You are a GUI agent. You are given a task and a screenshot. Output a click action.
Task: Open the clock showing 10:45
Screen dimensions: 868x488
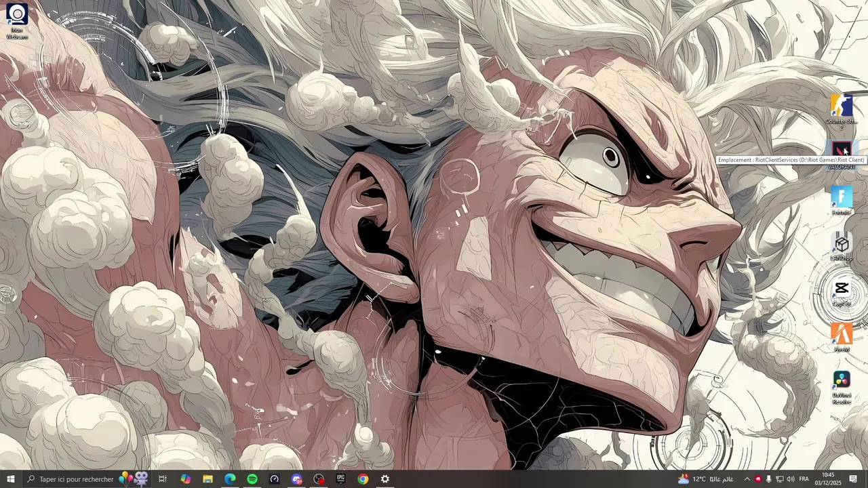pyautogui.click(x=828, y=479)
